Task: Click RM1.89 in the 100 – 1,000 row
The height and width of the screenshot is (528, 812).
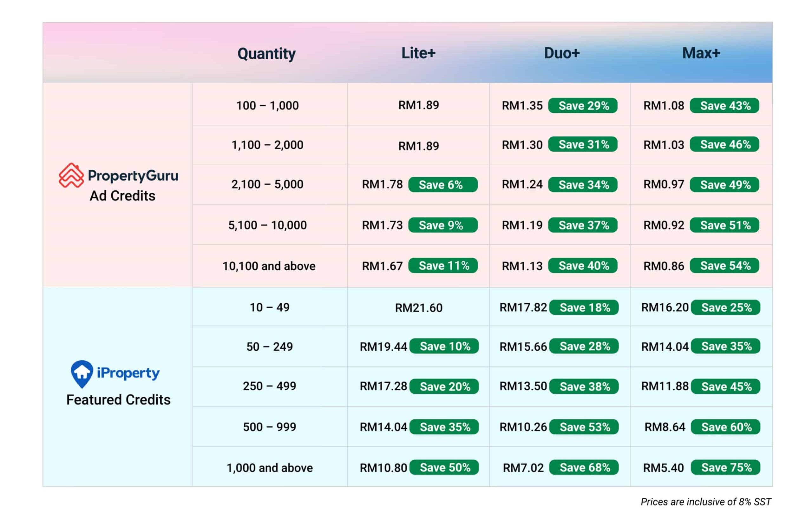Action: [419, 105]
